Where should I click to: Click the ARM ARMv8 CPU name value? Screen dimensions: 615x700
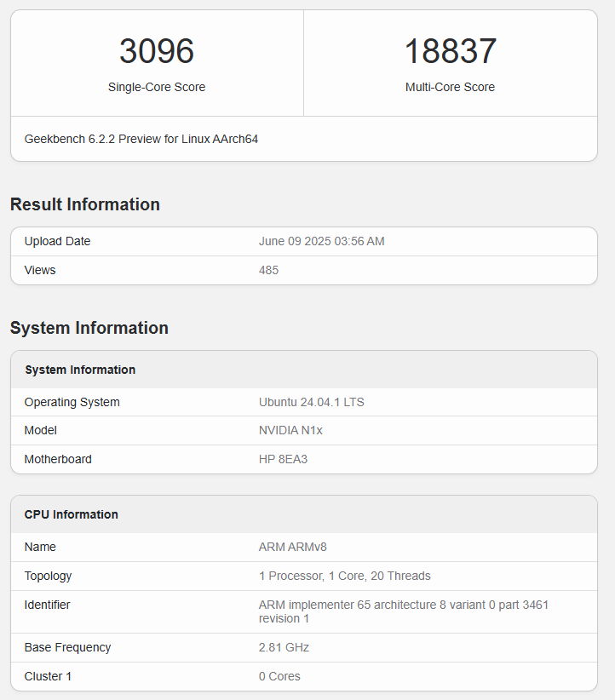point(292,547)
